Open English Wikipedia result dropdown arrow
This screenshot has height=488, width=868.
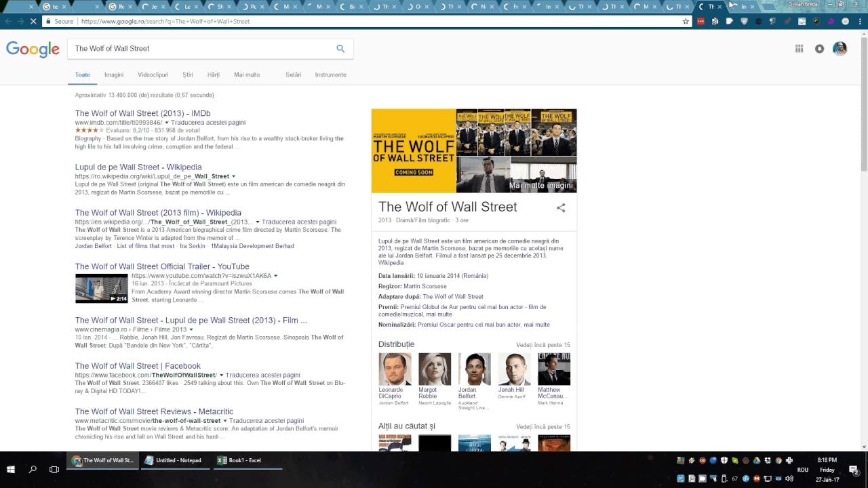pos(258,222)
